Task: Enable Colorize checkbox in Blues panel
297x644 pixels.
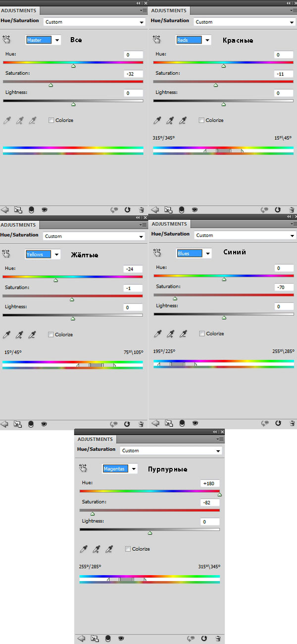Action: 202,334
